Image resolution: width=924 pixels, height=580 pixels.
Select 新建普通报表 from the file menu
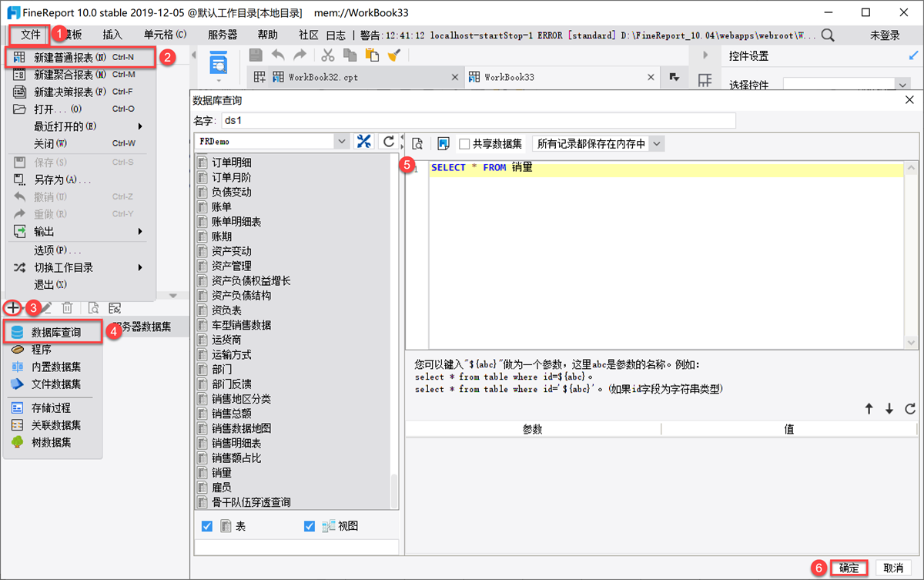81,57
